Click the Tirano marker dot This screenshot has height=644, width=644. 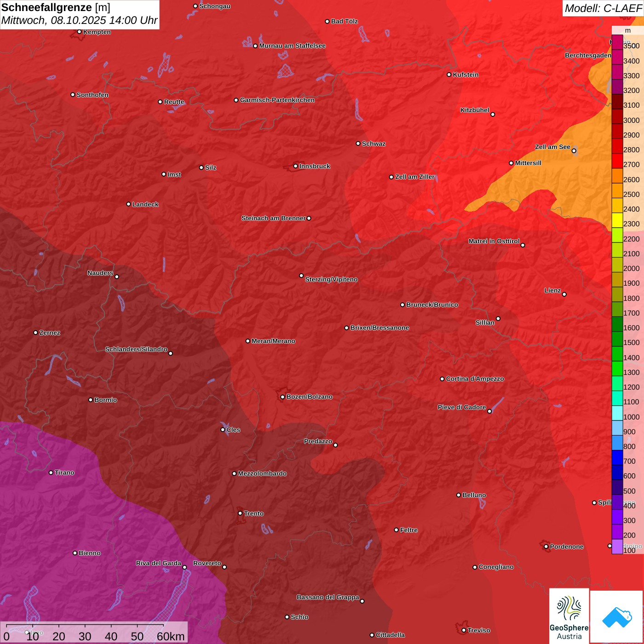click(51, 472)
